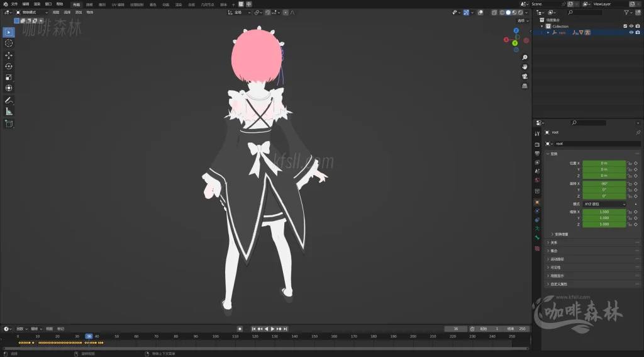Open the Output properties tab icon
This screenshot has height=357, width=644.
click(x=537, y=154)
